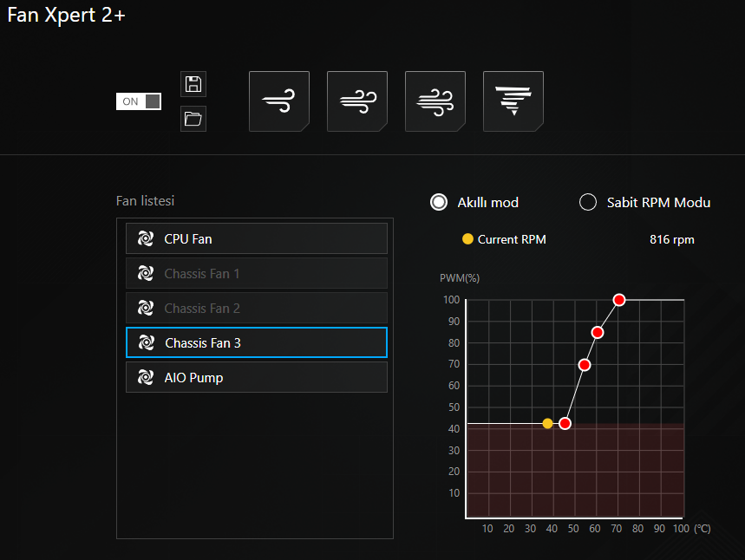The image size is (745, 560).
Task: Select Chassis Fan 3 in the list
Action: tap(257, 342)
